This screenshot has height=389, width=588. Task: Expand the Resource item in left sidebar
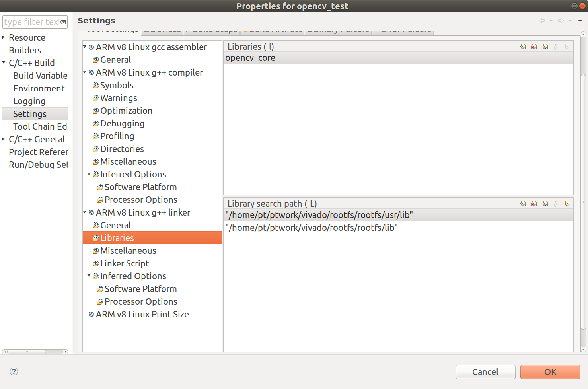(x=4, y=37)
